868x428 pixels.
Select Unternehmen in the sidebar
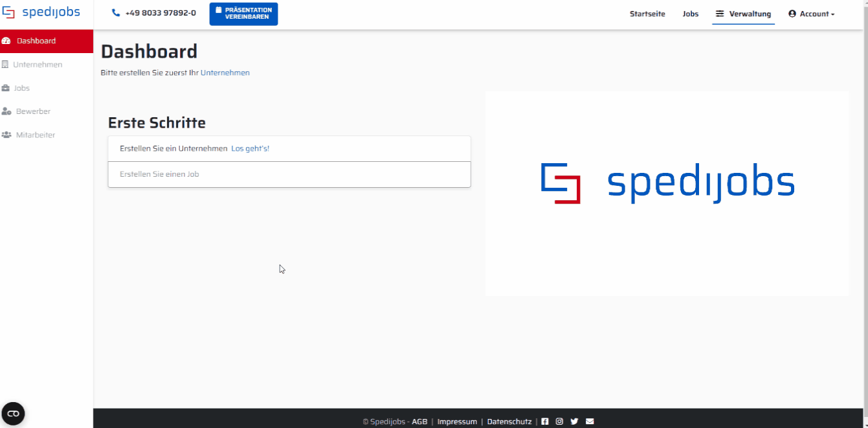[38, 65]
